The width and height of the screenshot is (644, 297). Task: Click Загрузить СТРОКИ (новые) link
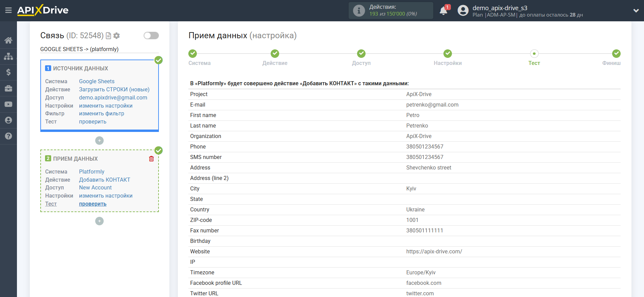click(x=114, y=89)
